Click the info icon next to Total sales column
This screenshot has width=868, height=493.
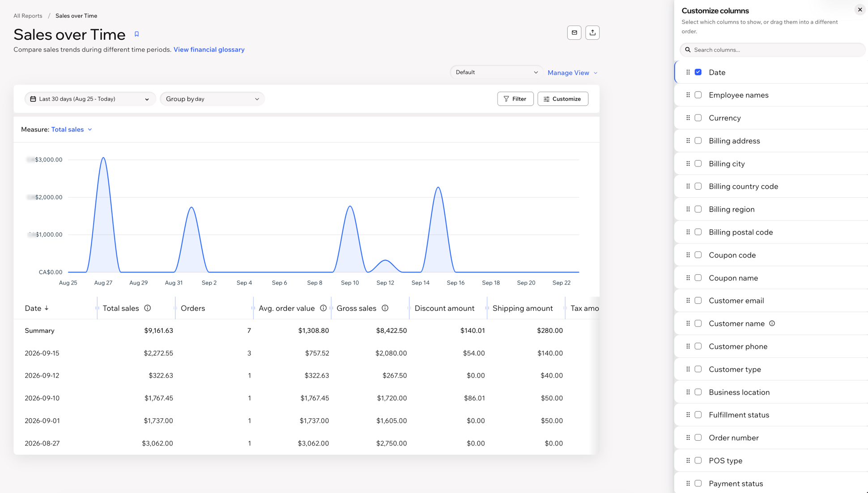pos(148,308)
